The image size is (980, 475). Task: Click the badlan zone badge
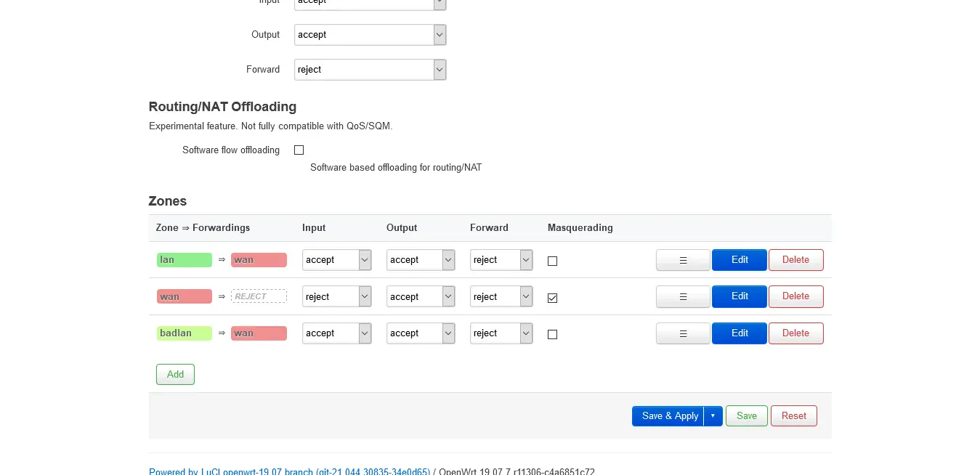[185, 333]
